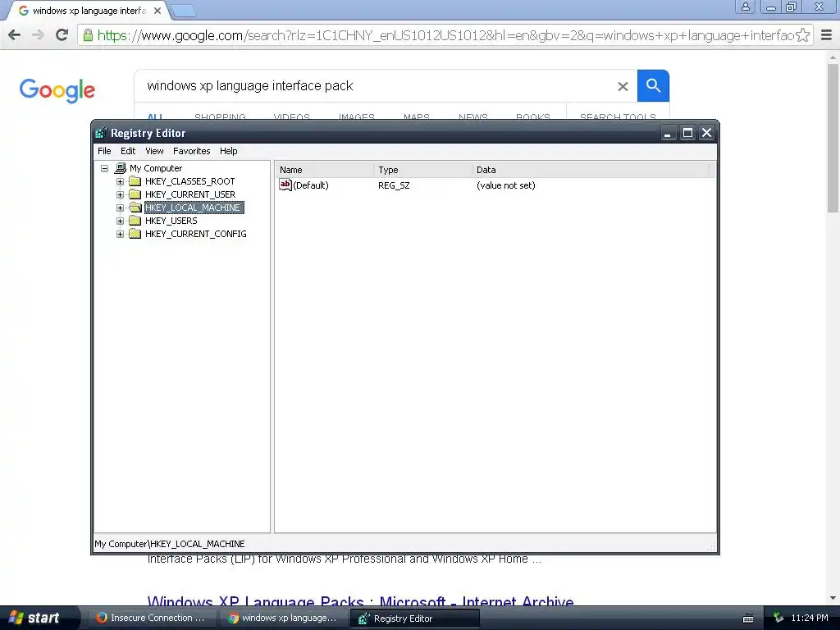Close the Registry Editor window
The height and width of the screenshot is (630, 840).
(706, 133)
